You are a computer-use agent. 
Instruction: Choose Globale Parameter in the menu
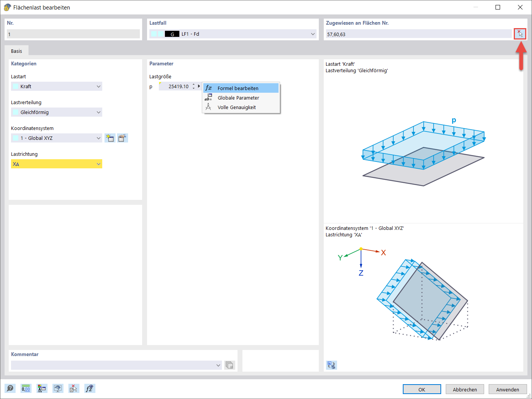[x=241, y=98]
